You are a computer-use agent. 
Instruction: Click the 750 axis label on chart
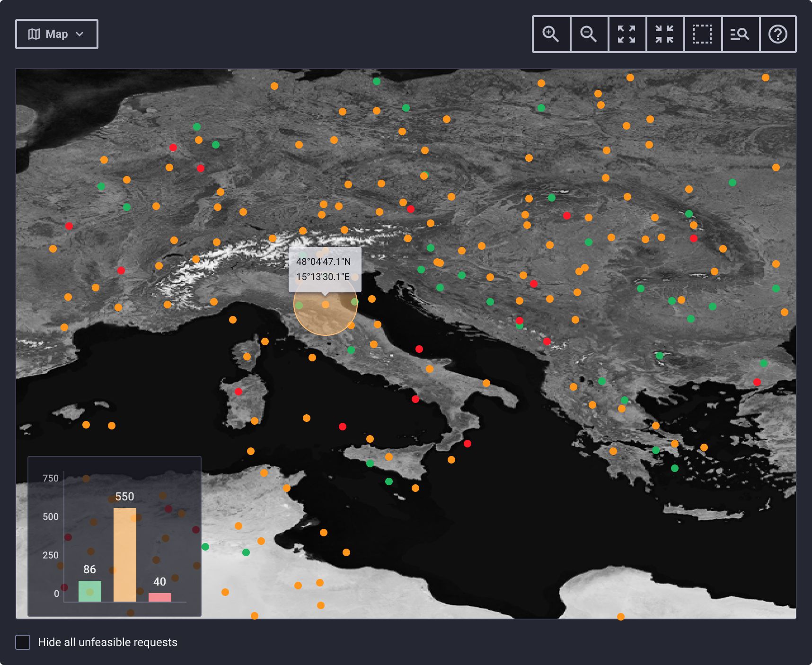click(x=51, y=478)
